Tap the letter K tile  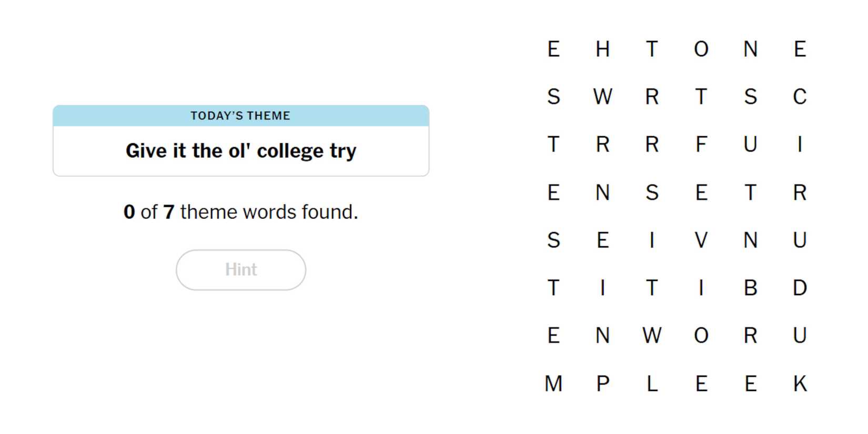(x=800, y=384)
